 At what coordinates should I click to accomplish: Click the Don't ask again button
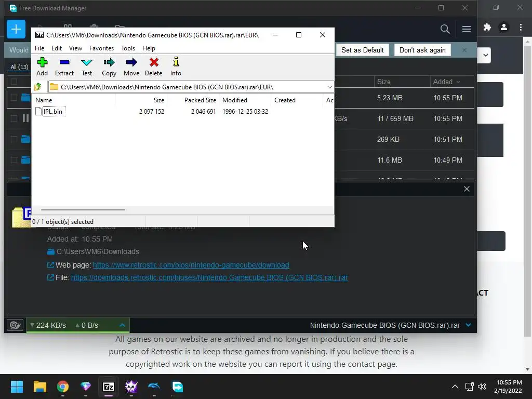point(422,50)
